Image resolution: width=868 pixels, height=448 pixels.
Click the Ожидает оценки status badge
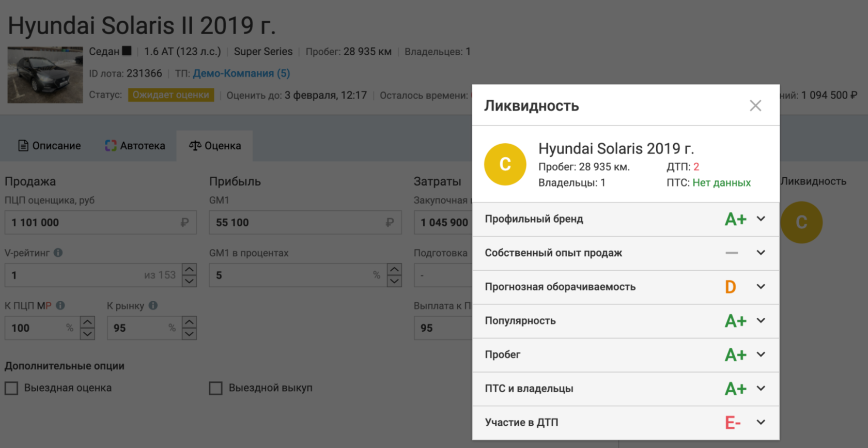click(x=171, y=95)
